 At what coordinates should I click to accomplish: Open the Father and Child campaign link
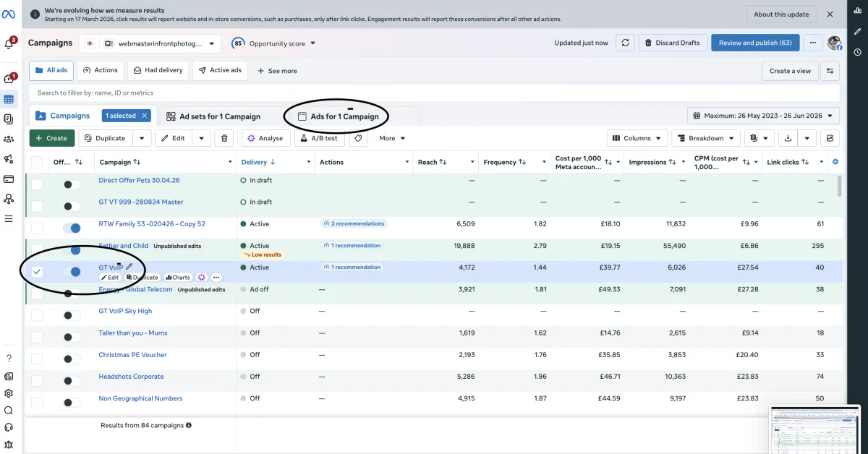(x=124, y=246)
